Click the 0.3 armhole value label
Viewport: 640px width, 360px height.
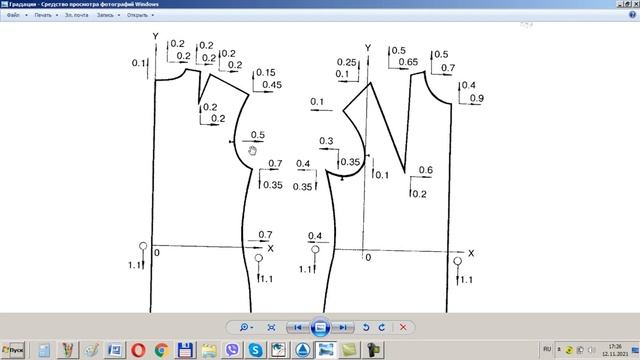click(326, 141)
